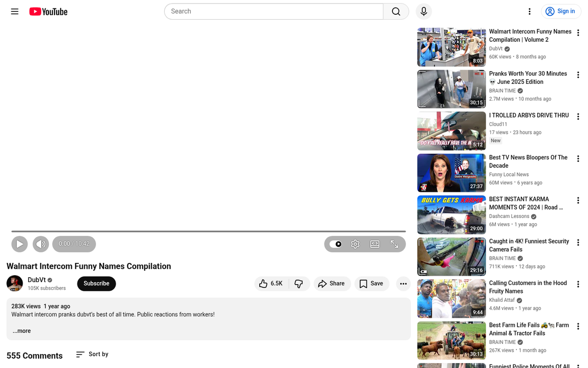Viewport: 588px width, 368px height.
Task: Open the more actions menu under the video
Action: click(x=403, y=284)
